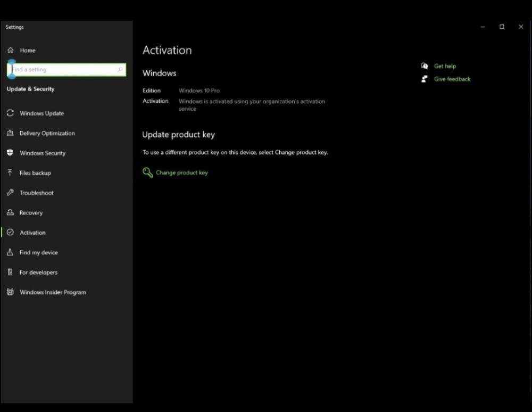Minimize the Settings window
This screenshot has height=412, width=532.
(483, 27)
